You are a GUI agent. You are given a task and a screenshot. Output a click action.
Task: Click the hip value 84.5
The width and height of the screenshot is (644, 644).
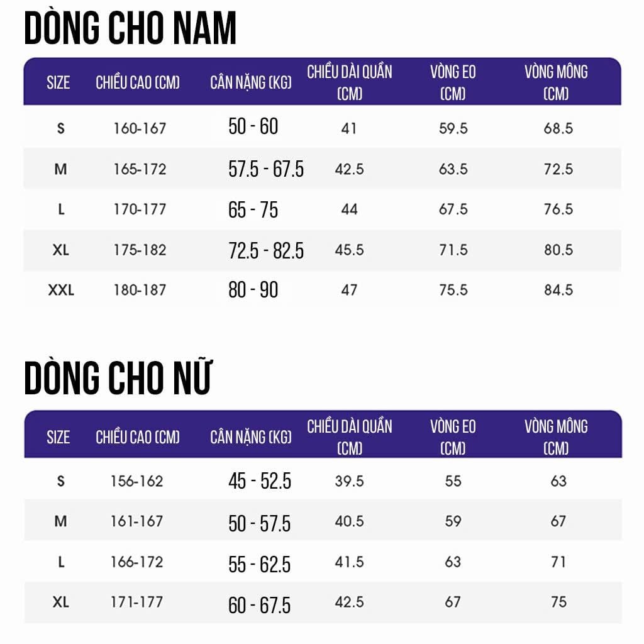pyautogui.click(x=558, y=290)
